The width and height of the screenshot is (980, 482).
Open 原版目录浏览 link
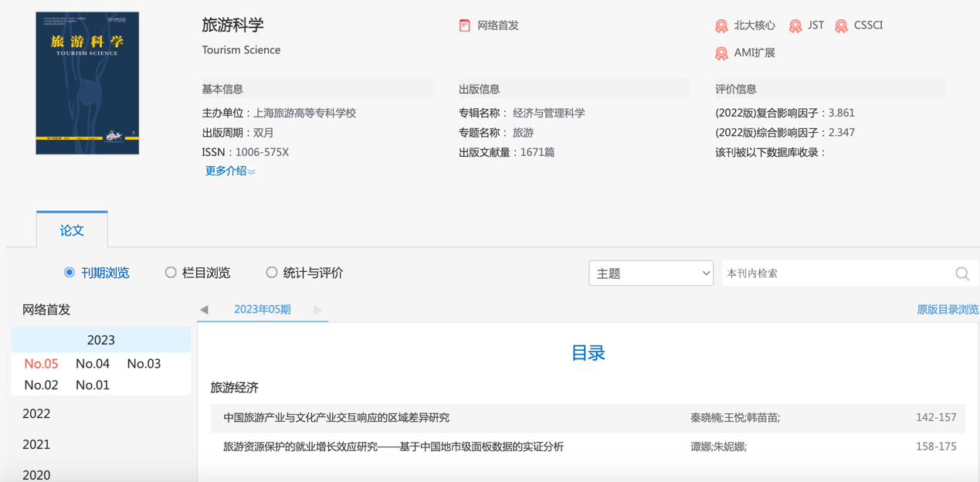(x=947, y=310)
